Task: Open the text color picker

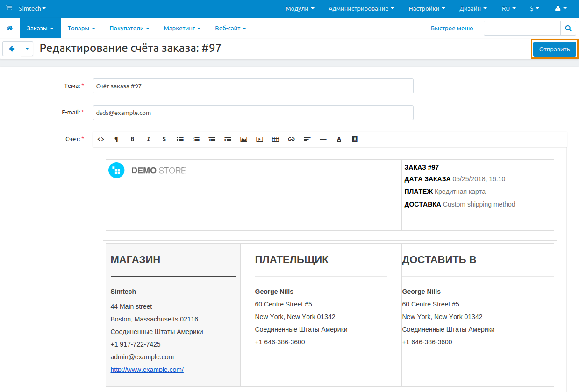Action: tap(339, 139)
